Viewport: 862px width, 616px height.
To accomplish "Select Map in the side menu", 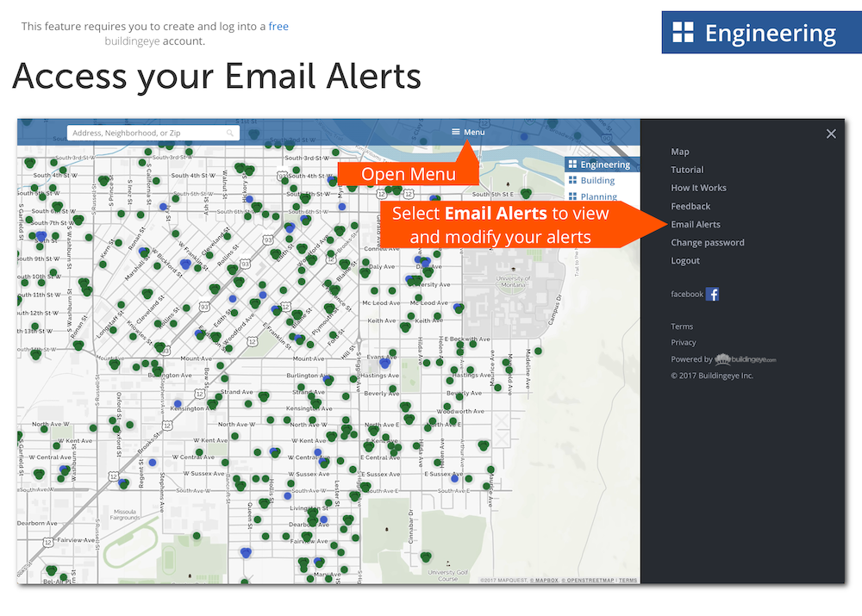I will [679, 152].
